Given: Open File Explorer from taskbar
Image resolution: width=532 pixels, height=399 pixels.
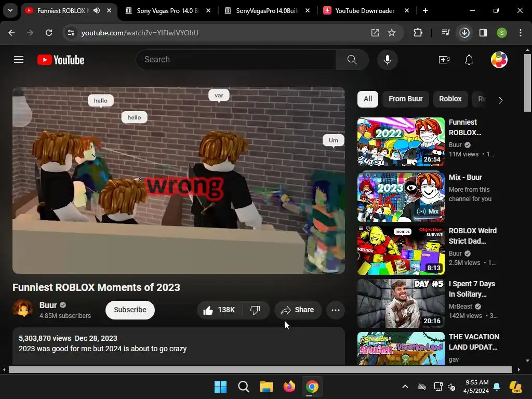Looking at the screenshot, I should pyautogui.click(x=267, y=387).
